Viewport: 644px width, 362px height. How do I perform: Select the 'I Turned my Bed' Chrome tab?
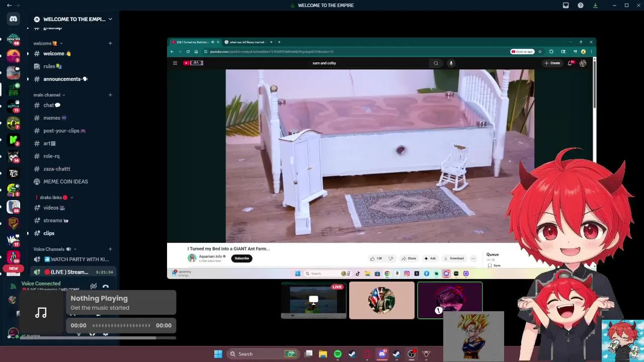point(195,42)
